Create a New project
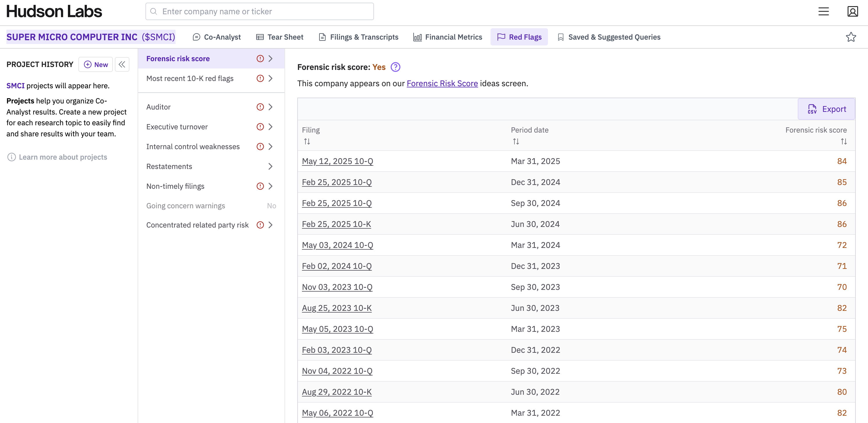Screen dimensions: 868x423 (x=96, y=64)
